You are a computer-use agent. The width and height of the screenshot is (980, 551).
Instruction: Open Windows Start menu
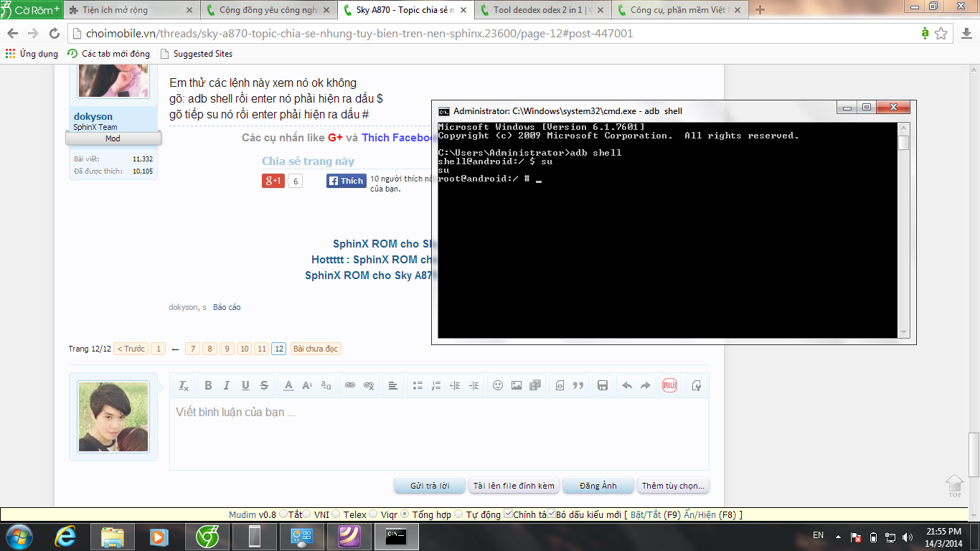tap(19, 536)
